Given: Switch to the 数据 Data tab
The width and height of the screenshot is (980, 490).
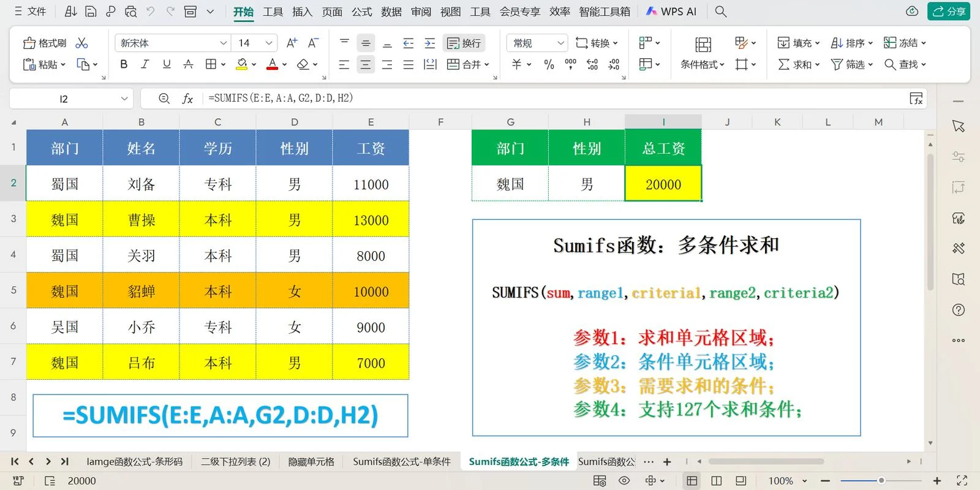Looking at the screenshot, I should tap(391, 12).
